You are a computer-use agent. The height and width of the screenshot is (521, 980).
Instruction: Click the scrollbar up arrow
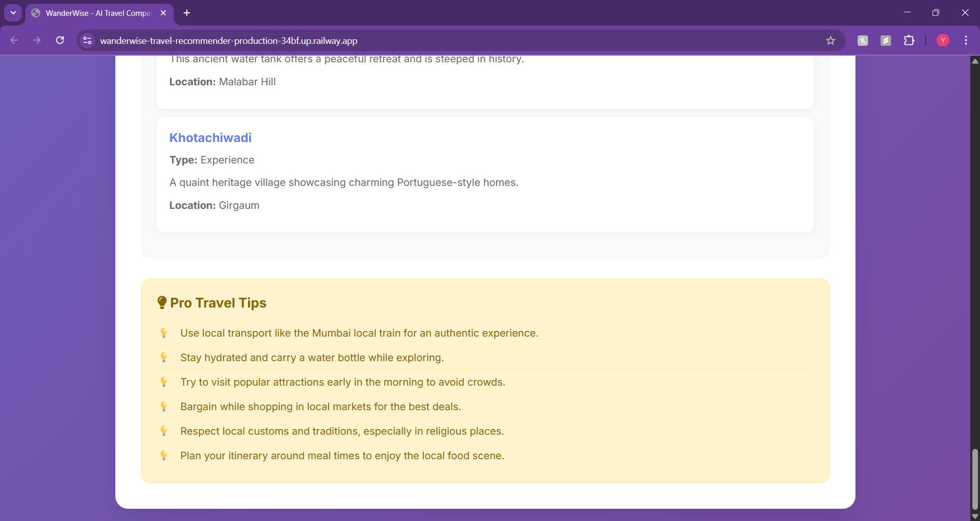pyautogui.click(x=975, y=61)
